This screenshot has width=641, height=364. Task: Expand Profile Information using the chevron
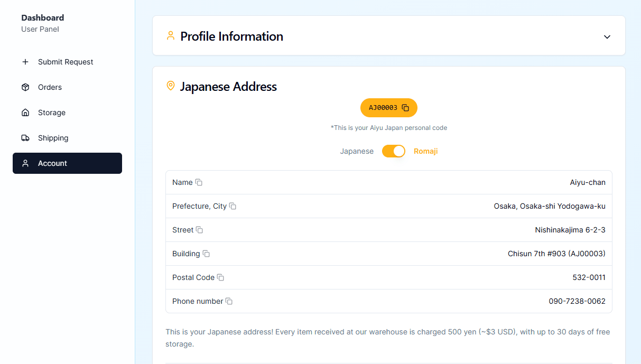[607, 36]
